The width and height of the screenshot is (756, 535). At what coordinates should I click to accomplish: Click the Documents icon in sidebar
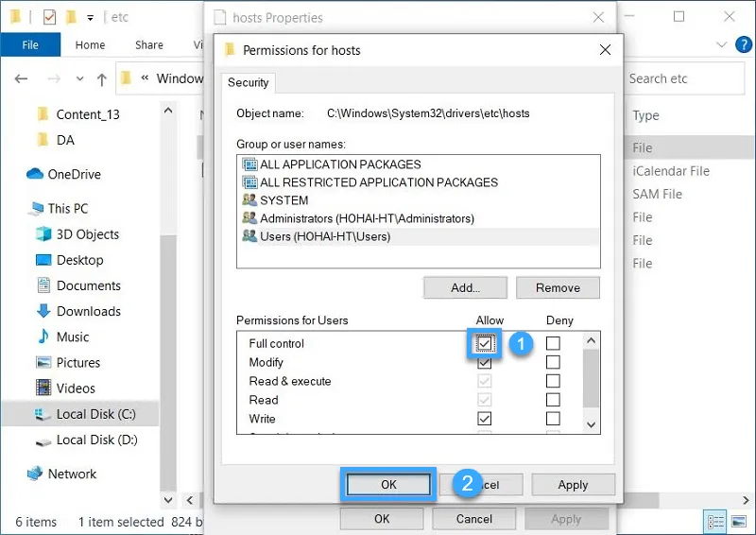pos(43,285)
